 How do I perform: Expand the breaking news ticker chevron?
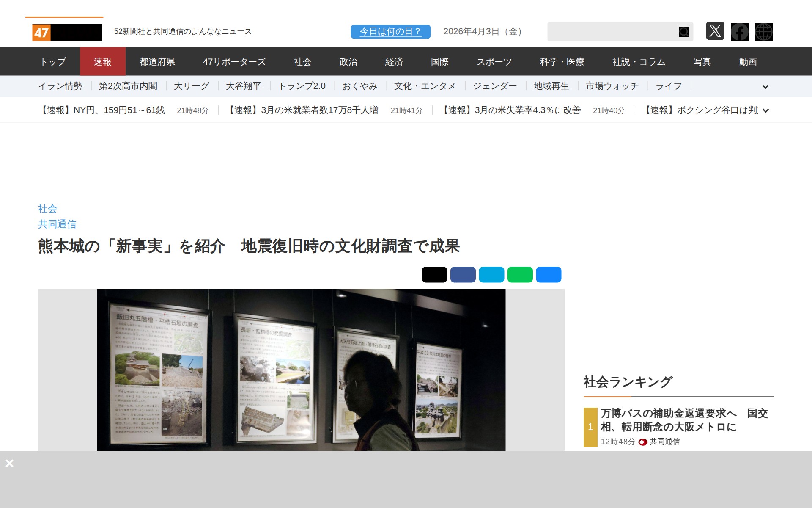tap(765, 111)
